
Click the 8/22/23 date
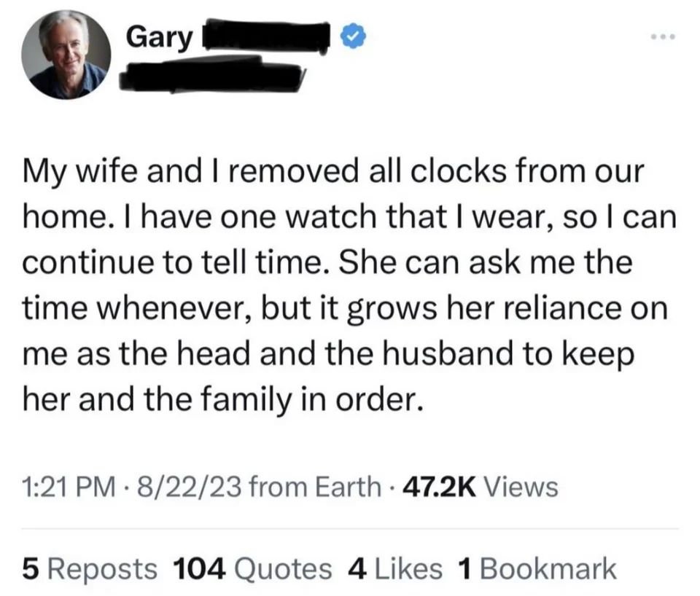(190, 487)
